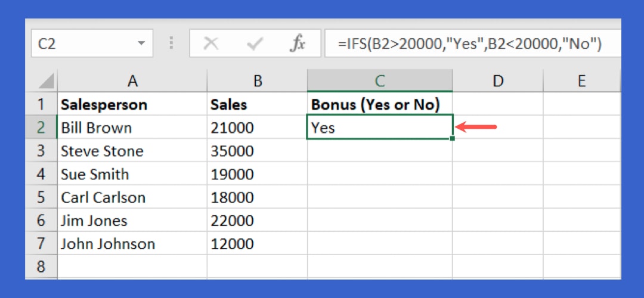The image size is (644, 298).
Task: Click the formula bar resize dots handle
Action: coord(172,44)
